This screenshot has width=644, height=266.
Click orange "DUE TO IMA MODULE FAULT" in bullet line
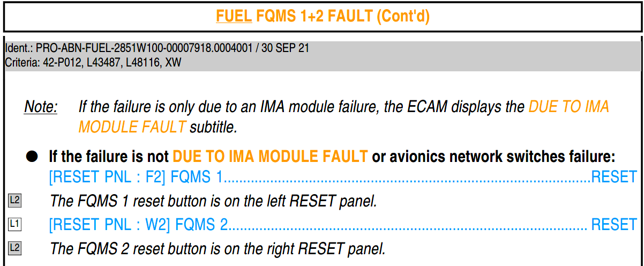tap(270, 157)
